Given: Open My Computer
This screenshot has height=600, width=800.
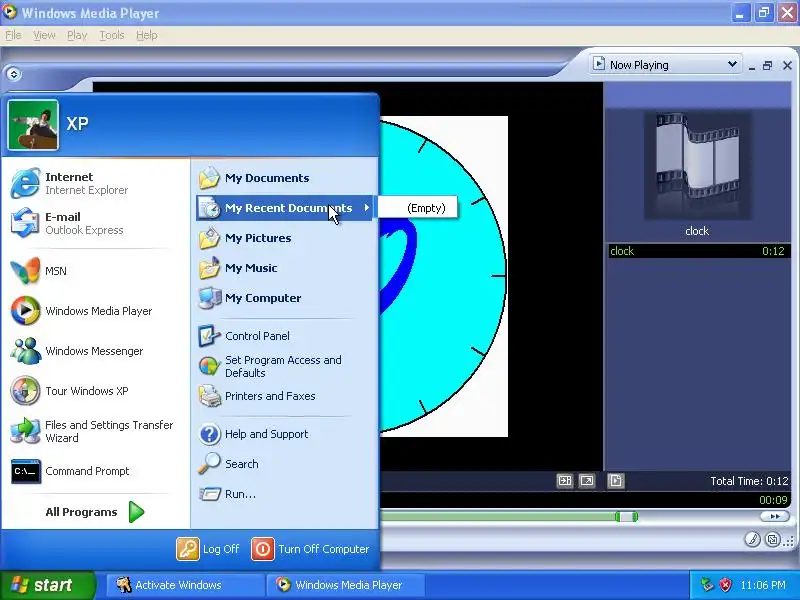Looking at the screenshot, I should click(286, 298).
